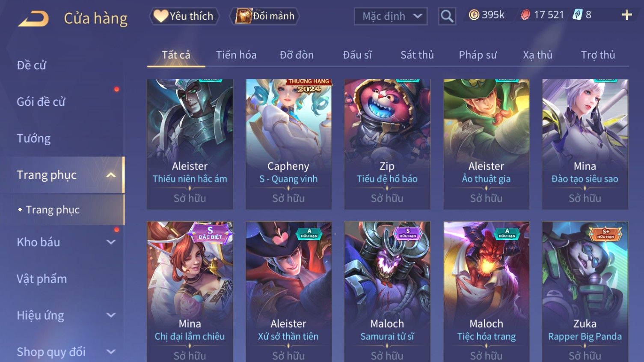Image resolution: width=644 pixels, height=362 pixels.
Task: Select the Capheny S - Quang vinh skin card
Action: [x=288, y=144]
